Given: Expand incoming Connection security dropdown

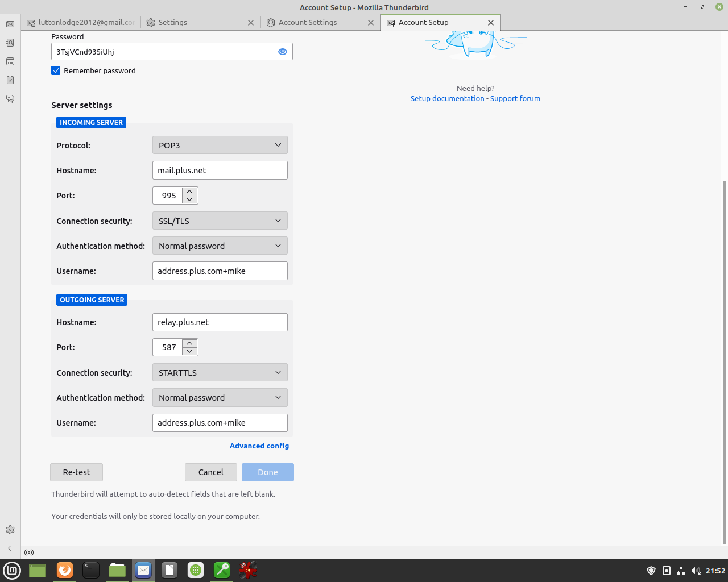Looking at the screenshot, I should click(x=220, y=221).
